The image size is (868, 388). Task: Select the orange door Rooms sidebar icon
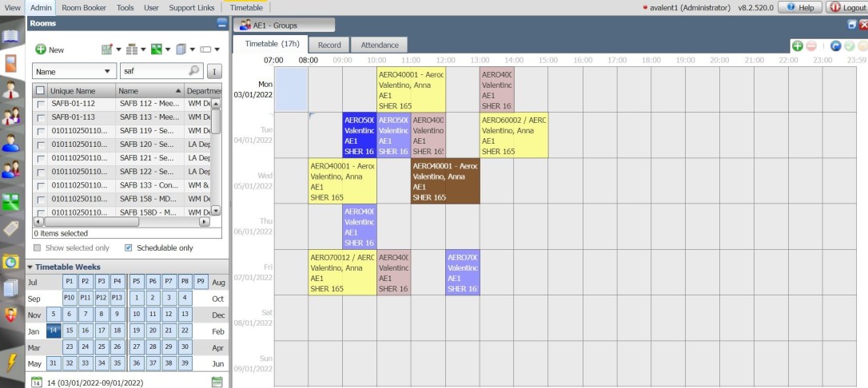(x=11, y=63)
